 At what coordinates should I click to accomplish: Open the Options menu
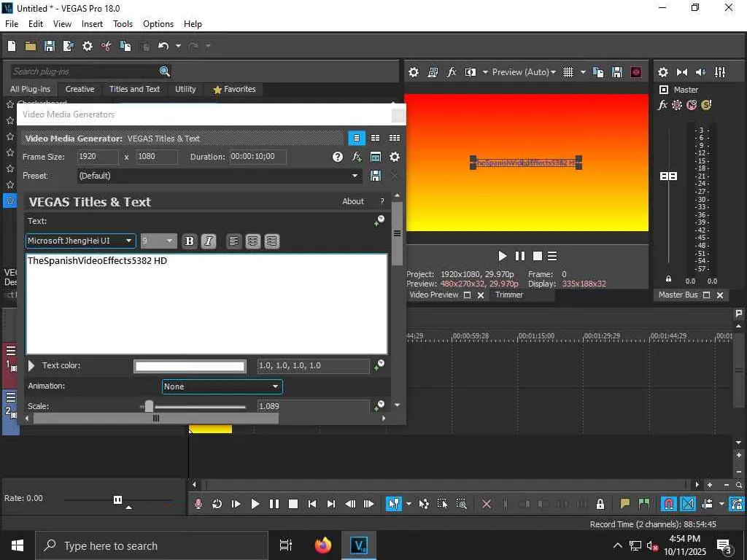[158, 24]
